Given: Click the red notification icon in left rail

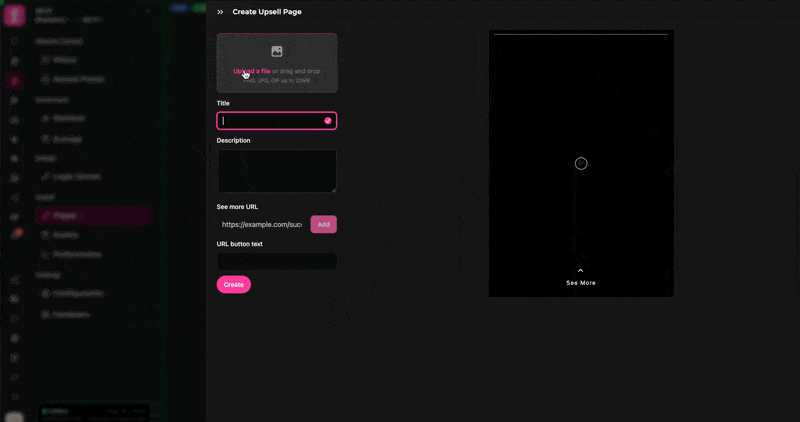Looking at the screenshot, I should click(x=15, y=234).
